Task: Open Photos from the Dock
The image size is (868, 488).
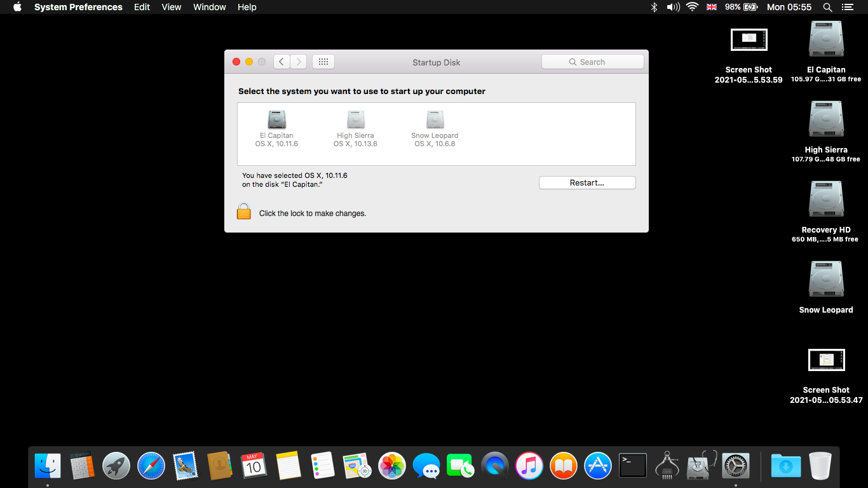Action: [x=391, y=466]
